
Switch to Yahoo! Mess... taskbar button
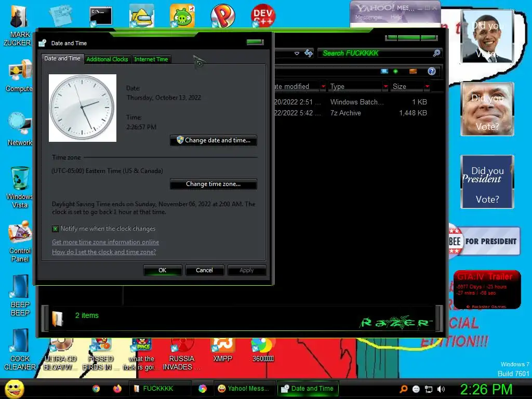[x=244, y=389]
